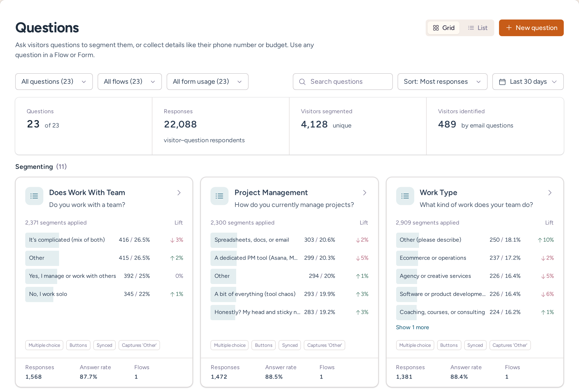Click Show 1 more in Work Type card
Screen dimensions: 579x392
click(412, 327)
